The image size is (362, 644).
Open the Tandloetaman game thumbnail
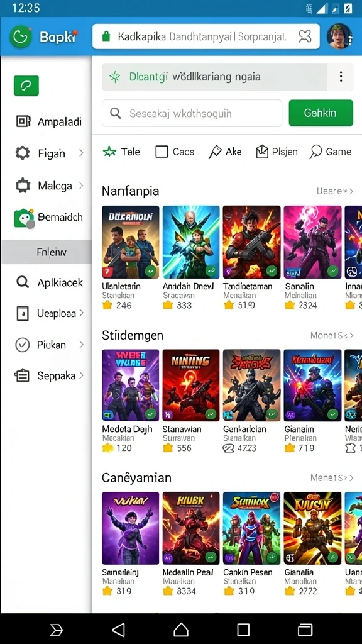coord(251,242)
